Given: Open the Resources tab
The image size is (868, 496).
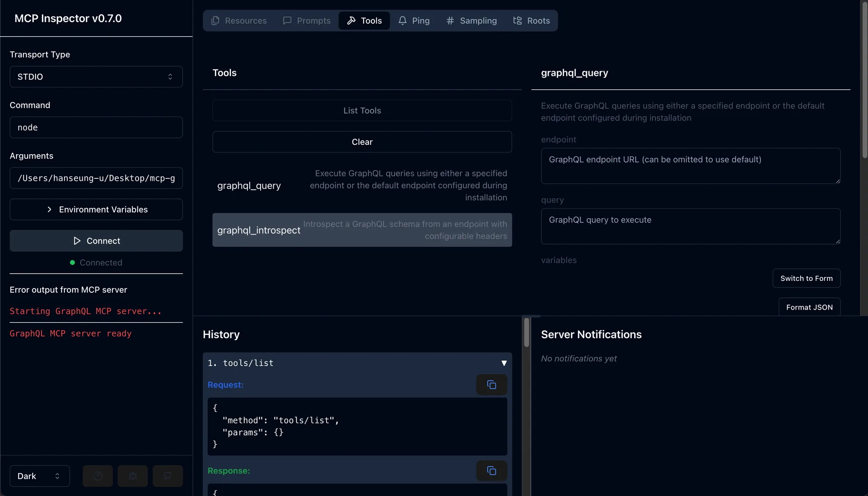Looking at the screenshot, I should (239, 20).
